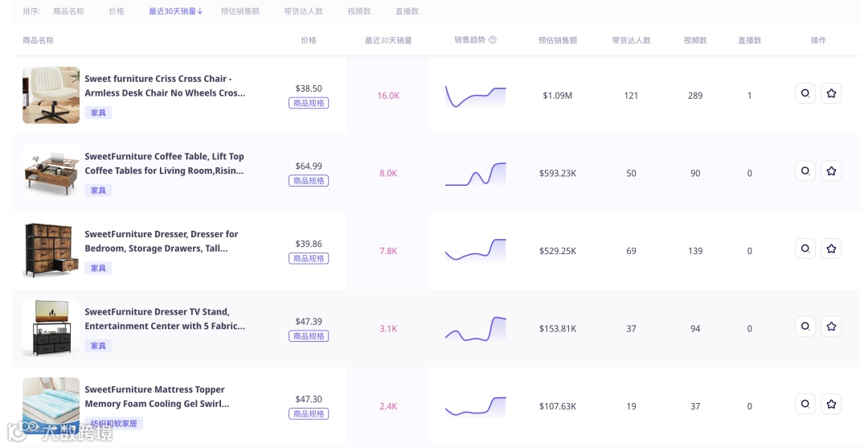Click 家具 tag under Coffee Table

click(98, 191)
